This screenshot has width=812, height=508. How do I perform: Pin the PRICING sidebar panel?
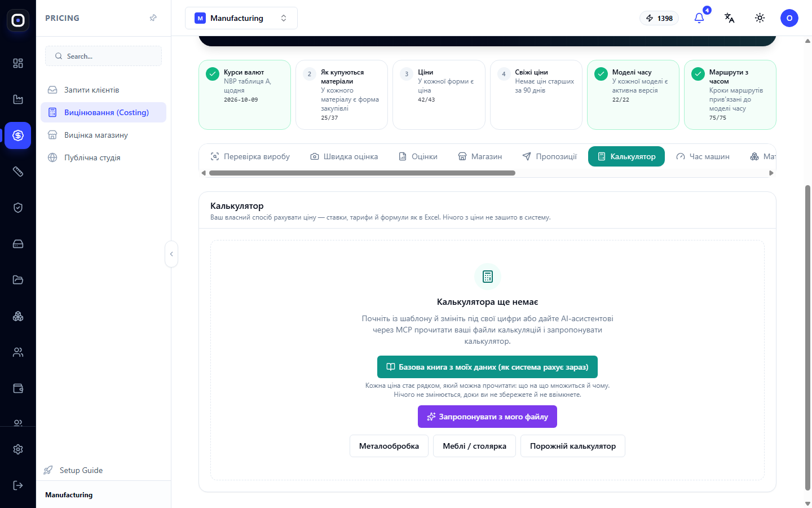153,18
